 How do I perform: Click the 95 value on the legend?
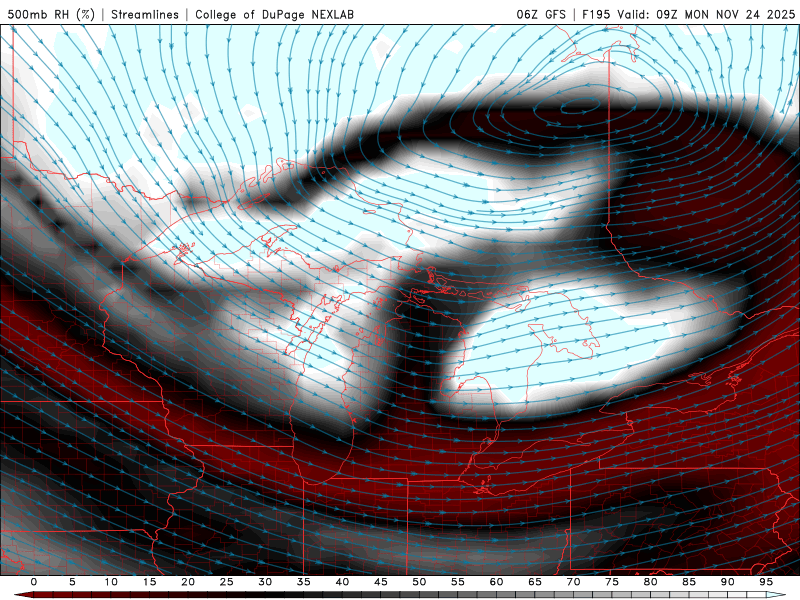[766, 582]
